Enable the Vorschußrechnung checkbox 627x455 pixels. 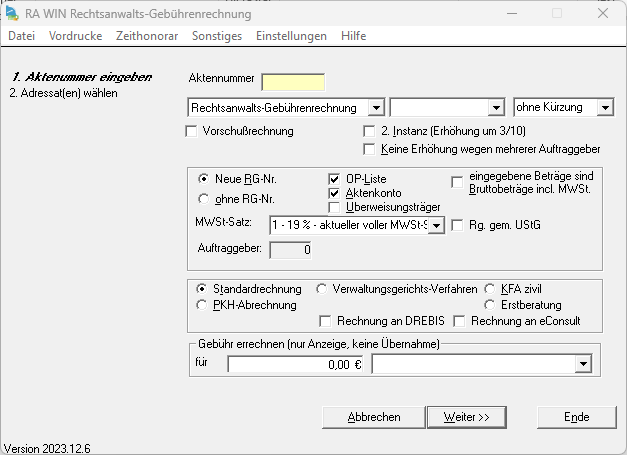[192, 131]
